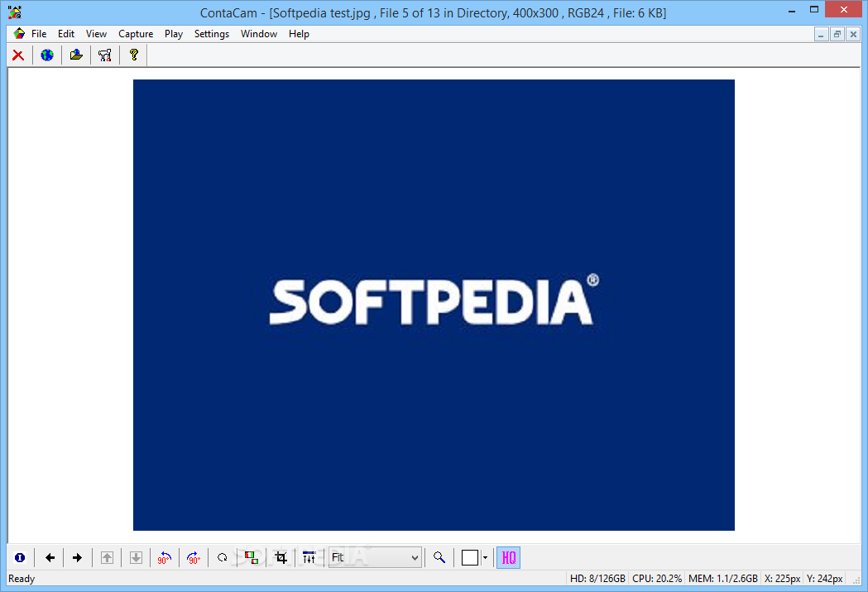The height and width of the screenshot is (592, 868).
Task: Toggle the HQ high quality button
Action: coord(508,558)
